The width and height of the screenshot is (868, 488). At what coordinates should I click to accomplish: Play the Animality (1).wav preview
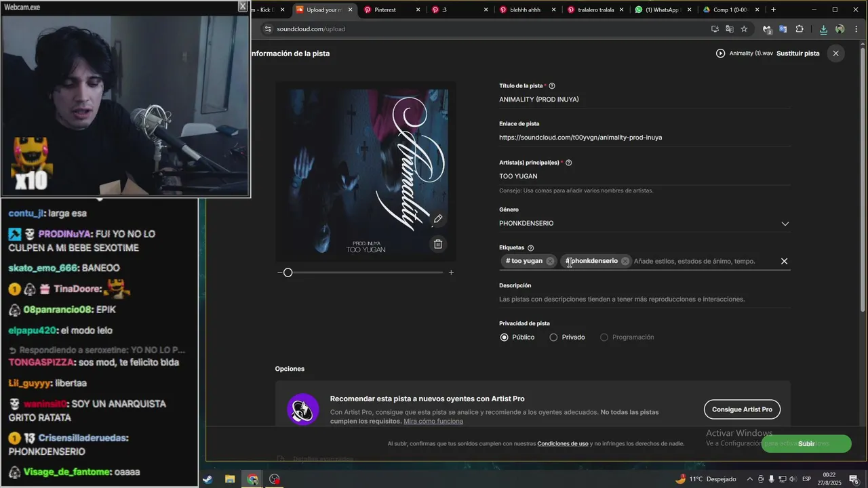(x=720, y=53)
